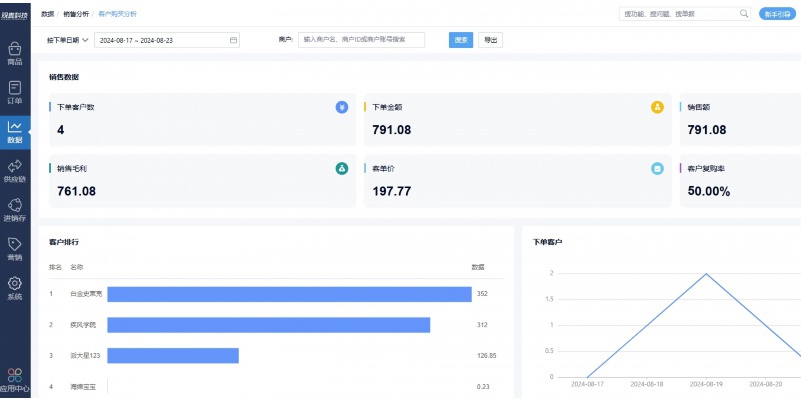The height and width of the screenshot is (401, 801).
Task: Click the light blue icon on the 客单价 card
Action: coord(657,169)
